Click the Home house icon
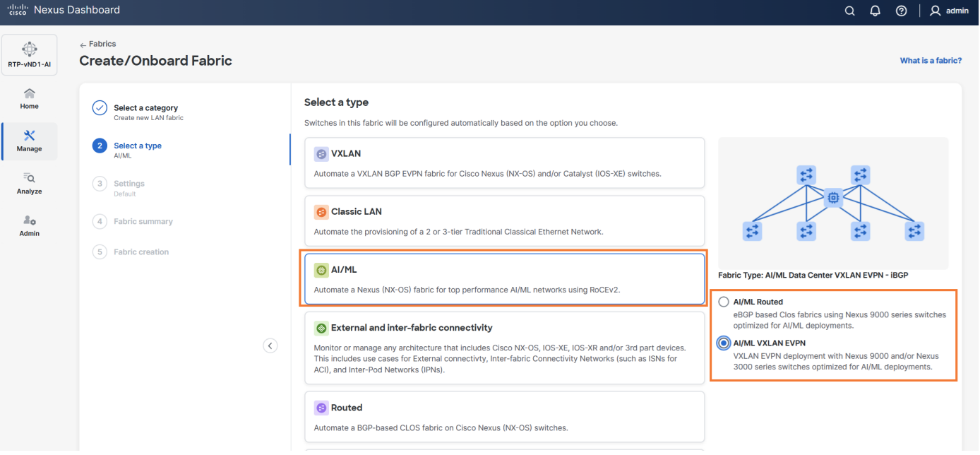The width and height of the screenshot is (980, 455). [29, 93]
